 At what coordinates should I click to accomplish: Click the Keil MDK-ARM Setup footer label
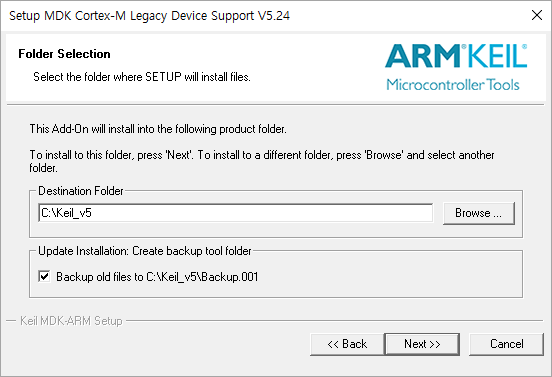[71, 321]
